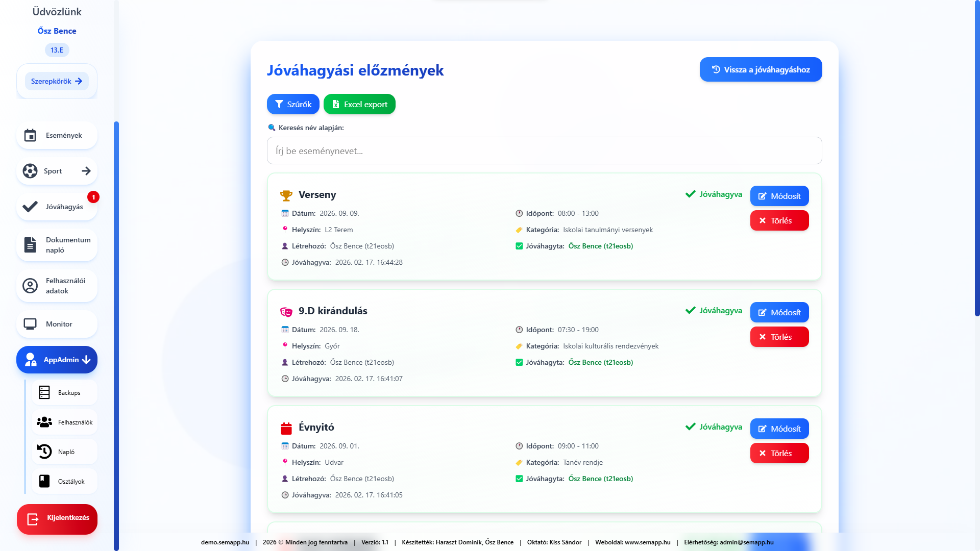The width and height of the screenshot is (980, 551).
Task: Click Vissza a jóváhagyáshoz button
Action: coord(761,69)
